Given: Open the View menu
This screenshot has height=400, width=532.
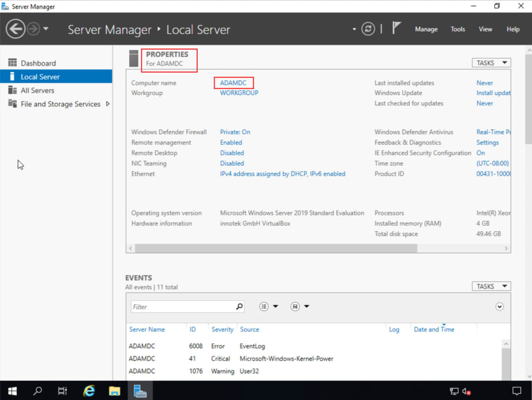Looking at the screenshot, I should 485,29.
